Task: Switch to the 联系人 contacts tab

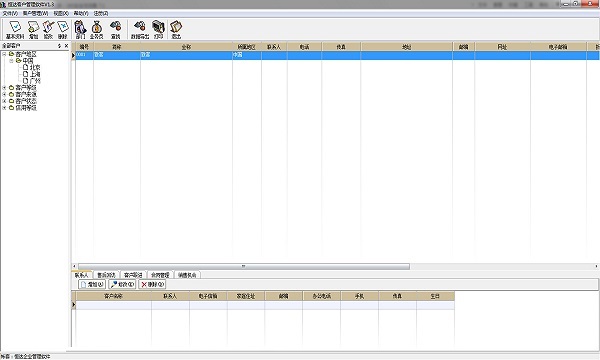Action: (x=82, y=275)
